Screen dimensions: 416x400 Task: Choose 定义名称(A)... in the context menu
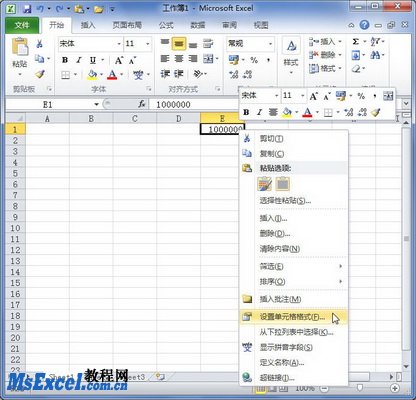click(293, 362)
